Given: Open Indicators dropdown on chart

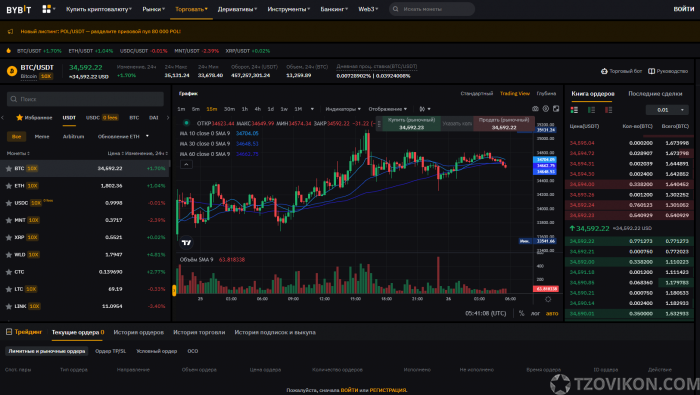Looking at the screenshot, I should click(x=343, y=109).
